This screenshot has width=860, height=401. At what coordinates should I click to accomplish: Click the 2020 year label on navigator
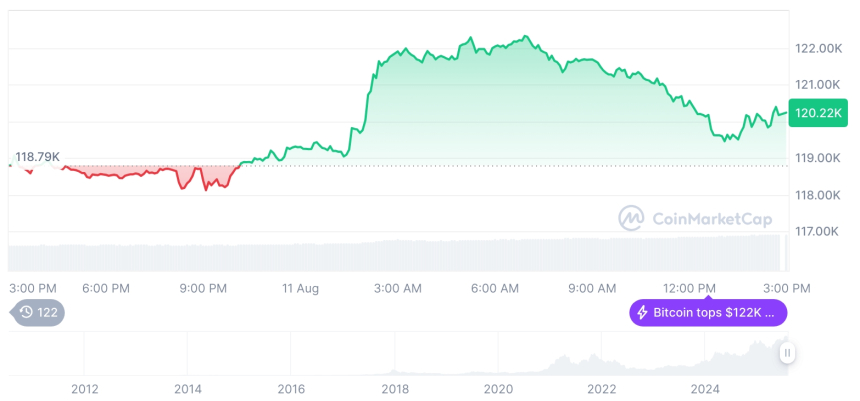498,389
